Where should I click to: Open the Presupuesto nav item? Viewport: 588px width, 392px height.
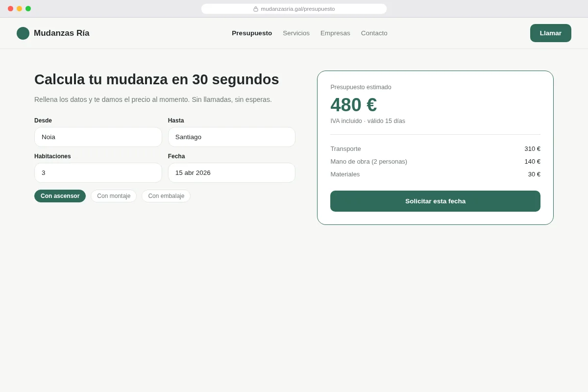pyautogui.click(x=252, y=33)
